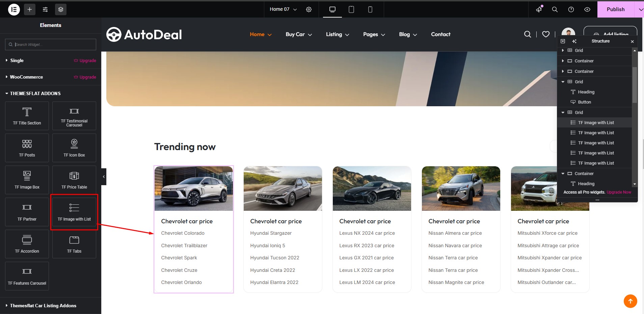The height and width of the screenshot is (314, 644).
Task: Switch to mobile responsive view
Action: point(370,9)
